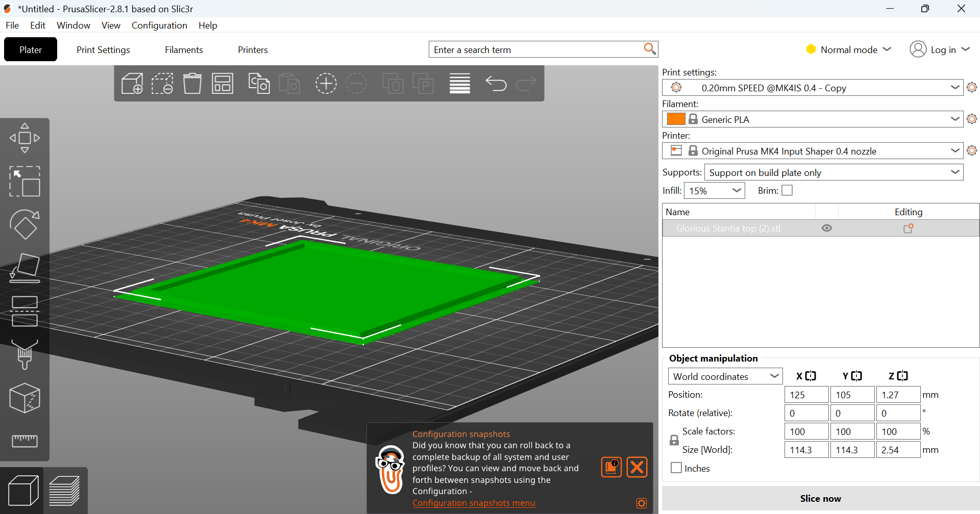Click the hint notification settings gear
This screenshot has height=514, width=980.
[x=642, y=503]
